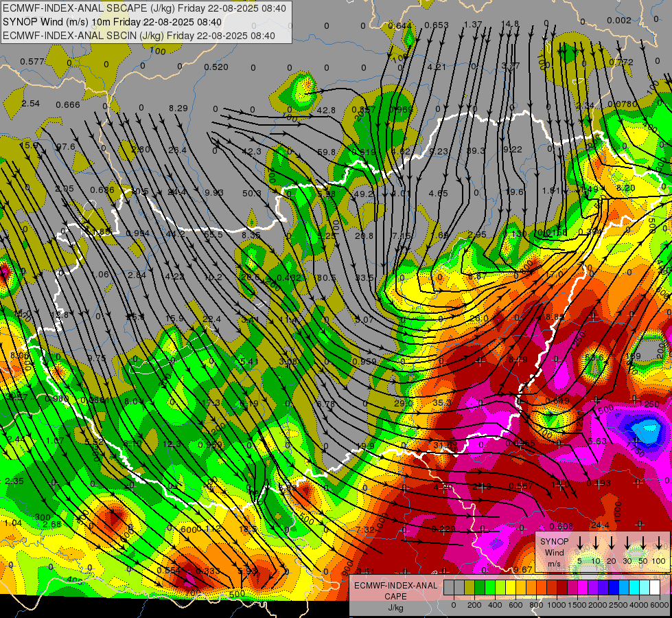Click the station value 14.8
672x618 pixels.
point(510,23)
